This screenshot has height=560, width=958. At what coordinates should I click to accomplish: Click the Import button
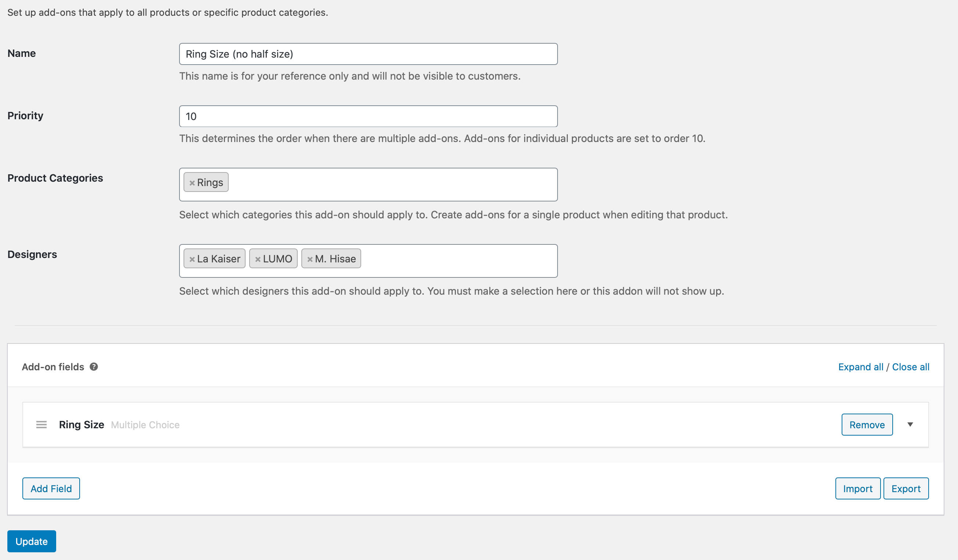pyautogui.click(x=858, y=488)
